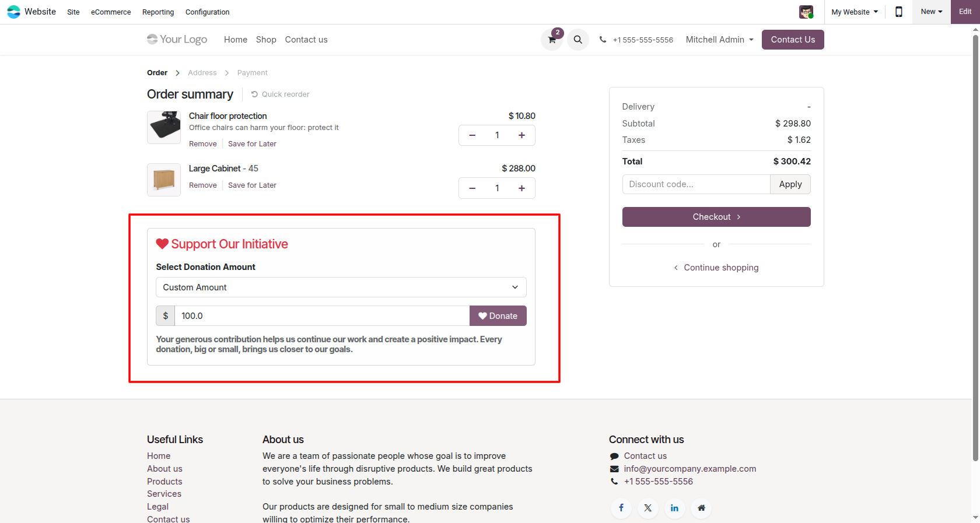Image resolution: width=980 pixels, height=523 pixels.
Task: Open the donation amount dropdown
Action: (341, 287)
